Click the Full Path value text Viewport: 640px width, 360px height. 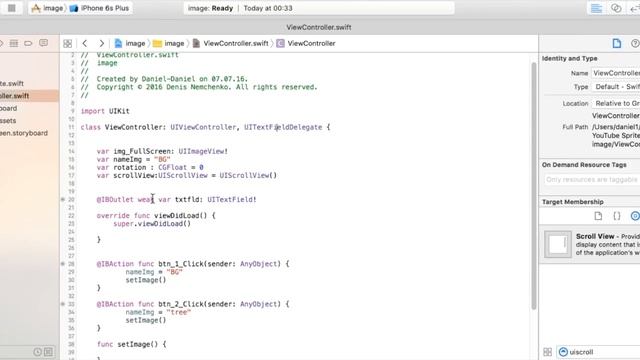(x=616, y=136)
